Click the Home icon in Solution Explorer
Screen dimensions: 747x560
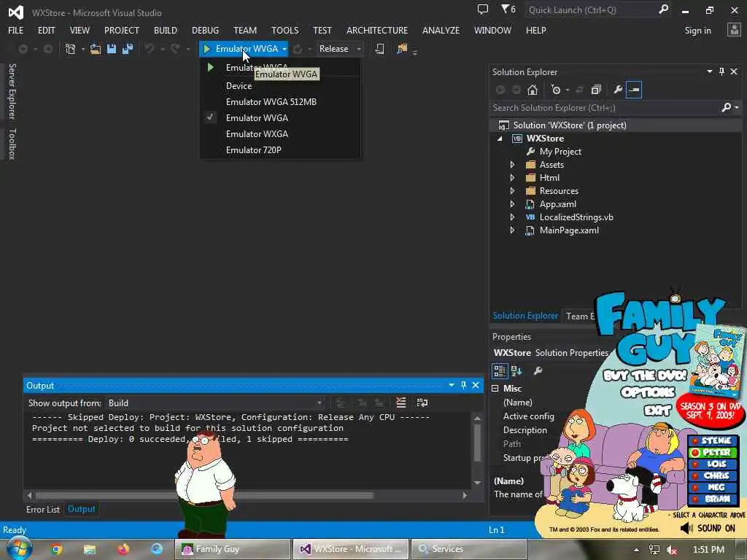[532, 90]
